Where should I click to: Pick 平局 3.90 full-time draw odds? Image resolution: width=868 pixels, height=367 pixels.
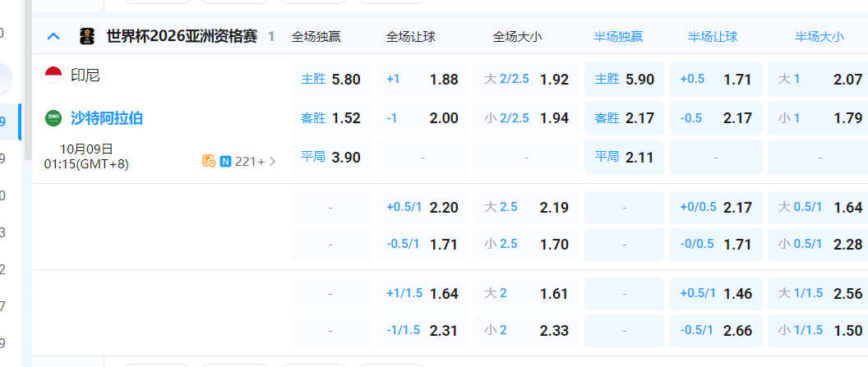click(x=330, y=157)
